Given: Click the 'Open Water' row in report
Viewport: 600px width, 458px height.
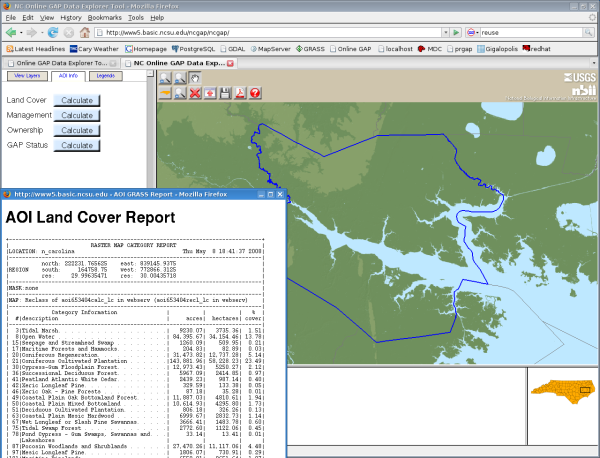Looking at the screenshot, I should pos(135,337).
